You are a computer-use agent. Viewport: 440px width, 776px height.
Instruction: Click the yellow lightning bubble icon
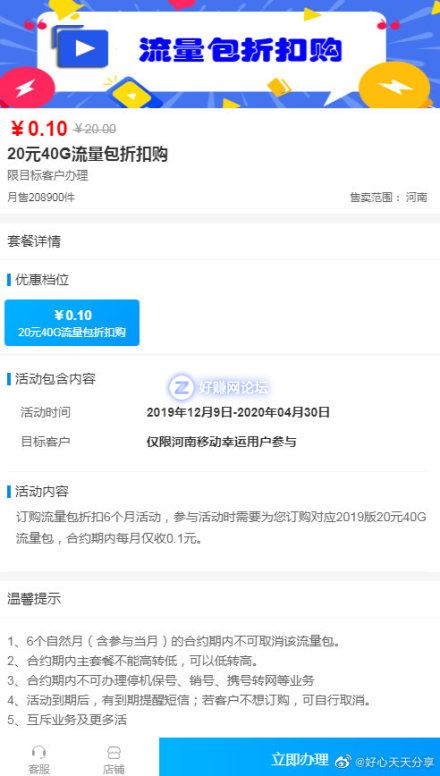[x=394, y=85]
